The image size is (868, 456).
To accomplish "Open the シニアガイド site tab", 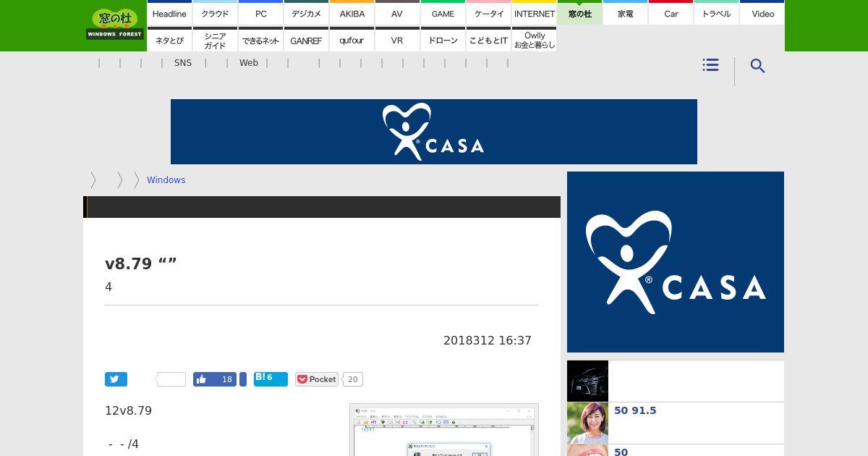I will coord(215,39).
